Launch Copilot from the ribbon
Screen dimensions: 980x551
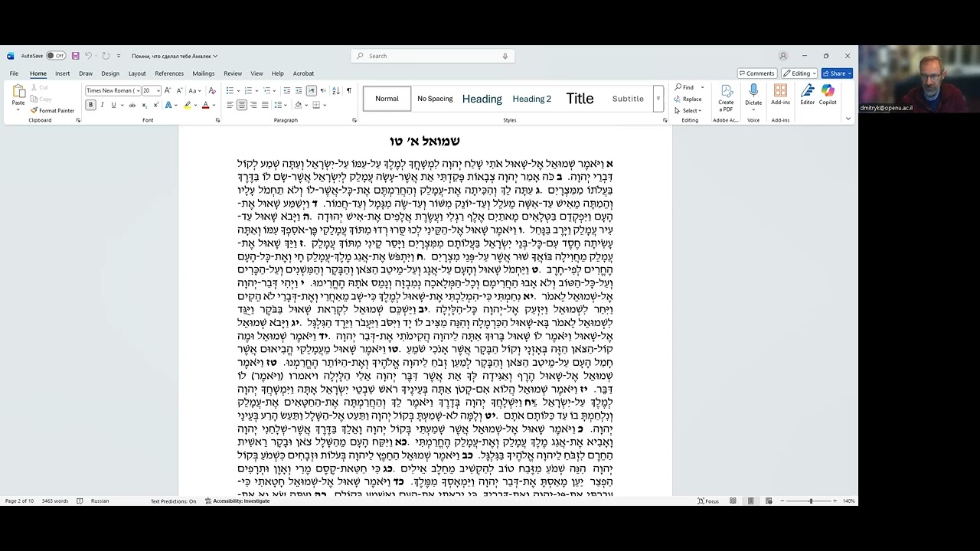point(828,95)
